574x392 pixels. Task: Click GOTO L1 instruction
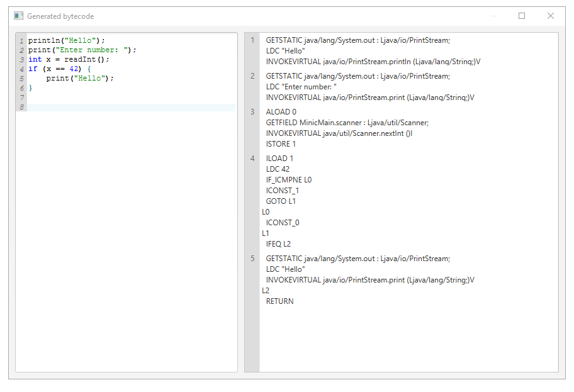click(281, 201)
